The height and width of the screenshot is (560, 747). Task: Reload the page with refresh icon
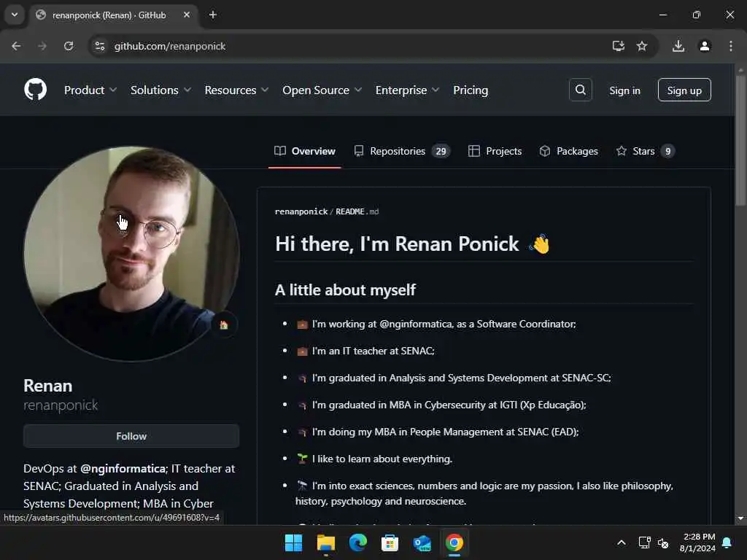(69, 46)
